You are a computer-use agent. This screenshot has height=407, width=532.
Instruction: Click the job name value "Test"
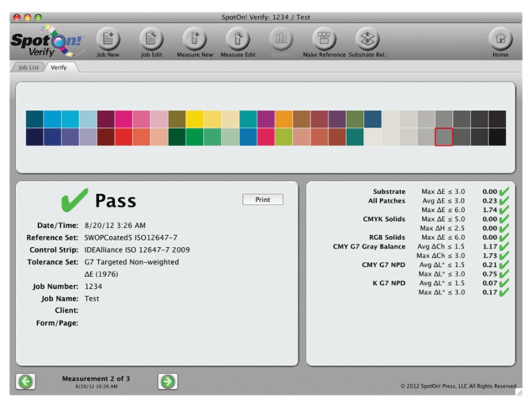(x=91, y=299)
